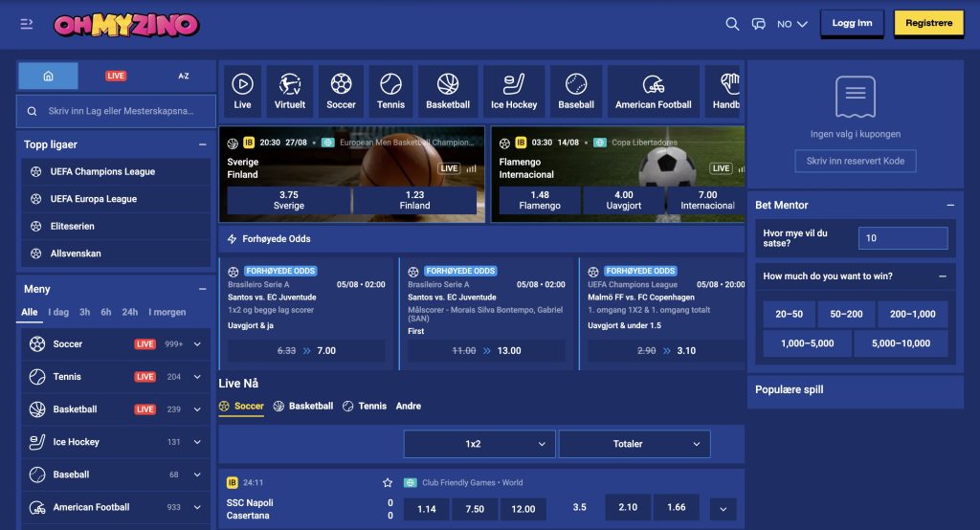The width and height of the screenshot is (980, 530).
Task: Open the Basketball sports tile
Action: pyautogui.click(x=448, y=91)
